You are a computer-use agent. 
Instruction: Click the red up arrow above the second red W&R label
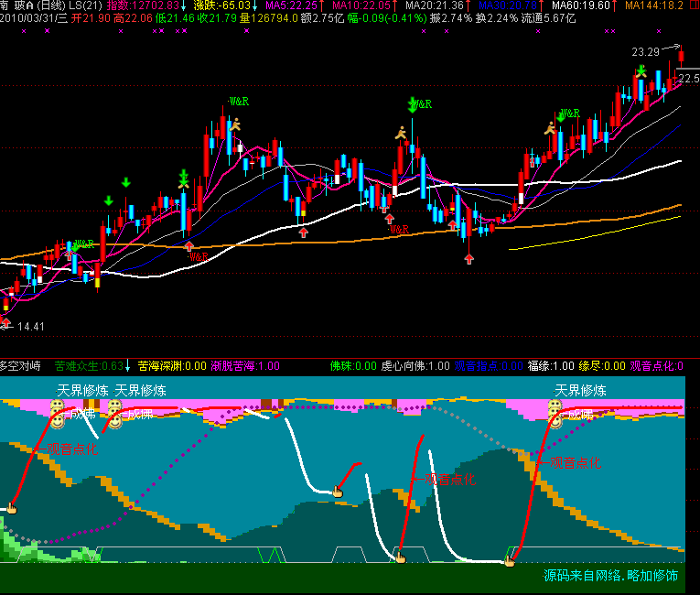point(390,219)
